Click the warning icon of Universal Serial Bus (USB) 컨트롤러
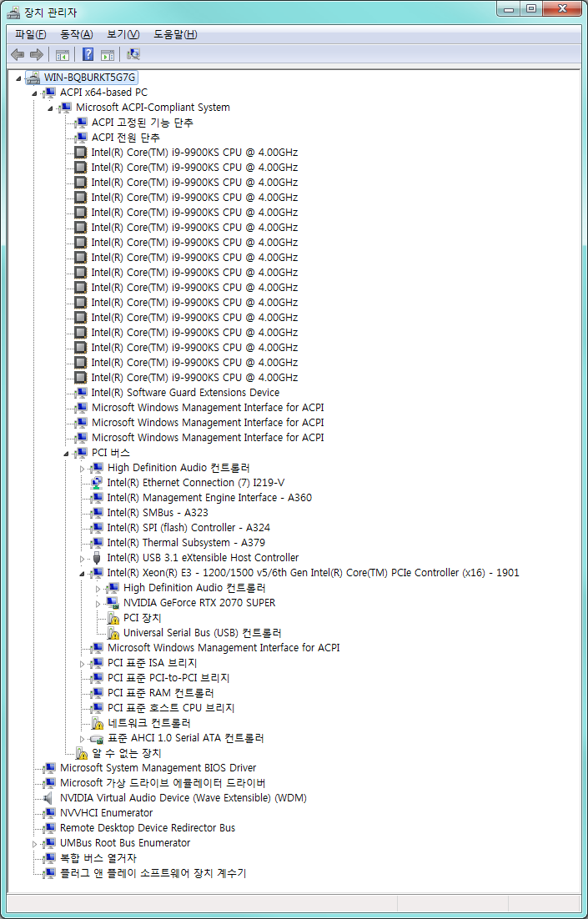 [113, 633]
